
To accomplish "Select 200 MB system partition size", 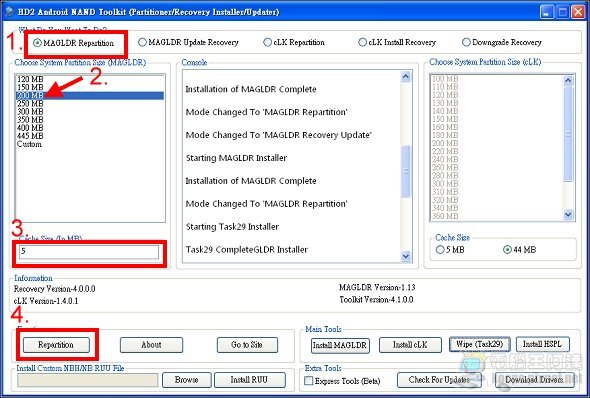I will tap(90, 96).
